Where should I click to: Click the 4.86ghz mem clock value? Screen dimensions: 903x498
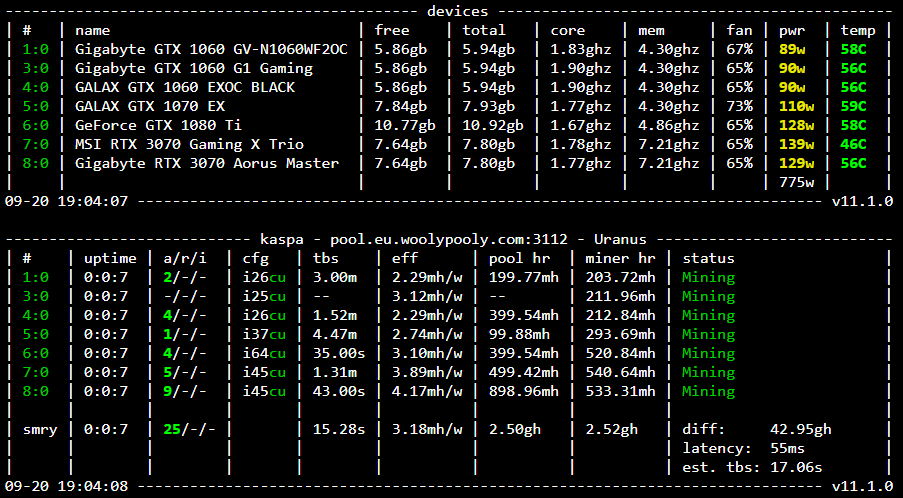669,126
